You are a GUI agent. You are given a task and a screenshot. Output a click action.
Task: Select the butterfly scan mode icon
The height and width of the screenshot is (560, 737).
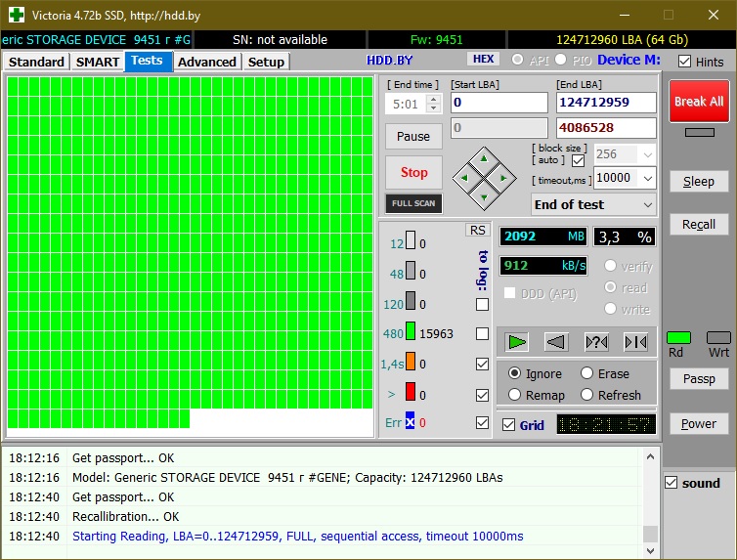pyautogui.click(x=635, y=342)
